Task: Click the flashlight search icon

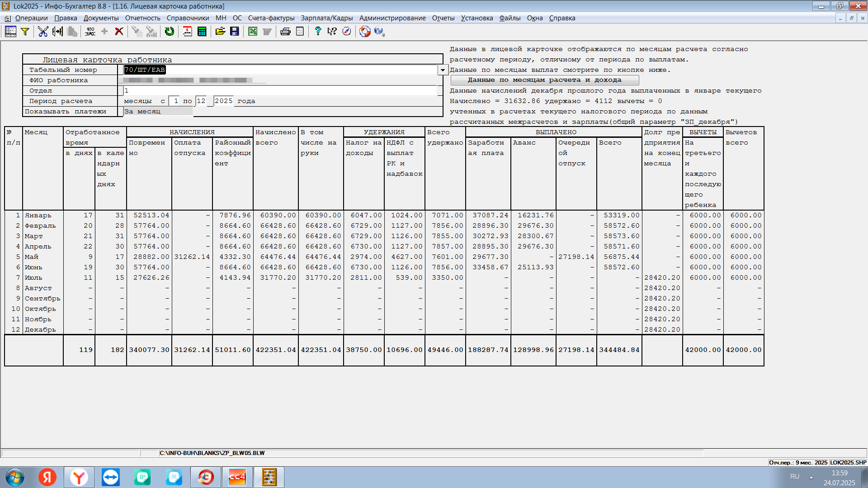Action: tap(137, 31)
